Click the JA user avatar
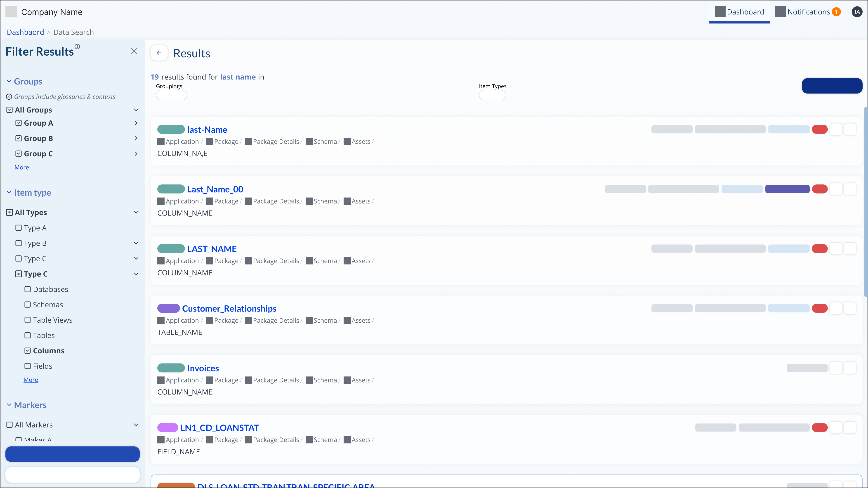Image resolution: width=868 pixels, height=488 pixels. [856, 12]
